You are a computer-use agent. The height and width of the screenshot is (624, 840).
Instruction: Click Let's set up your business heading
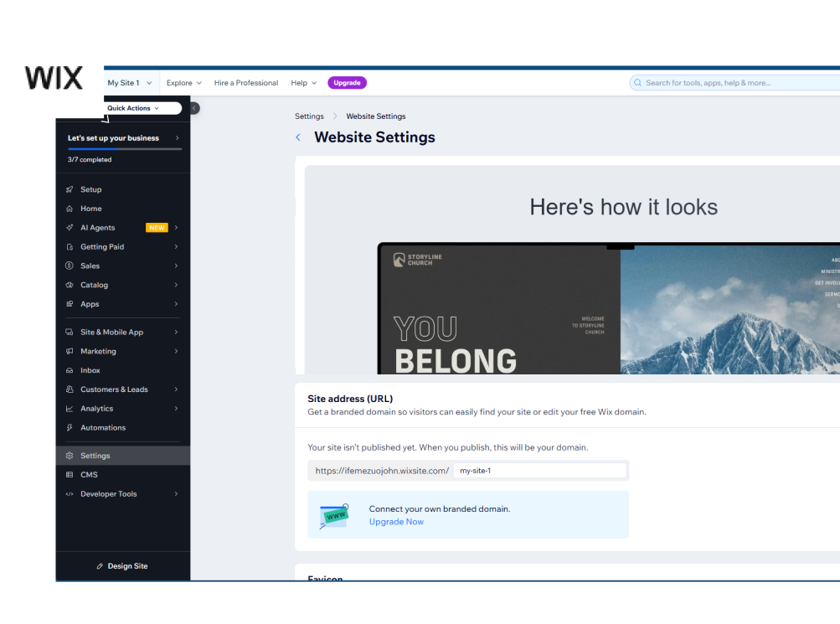click(x=113, y=138)
